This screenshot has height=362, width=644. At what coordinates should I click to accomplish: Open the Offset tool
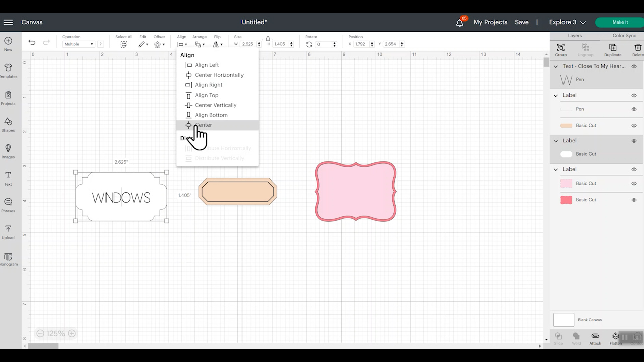159,44
